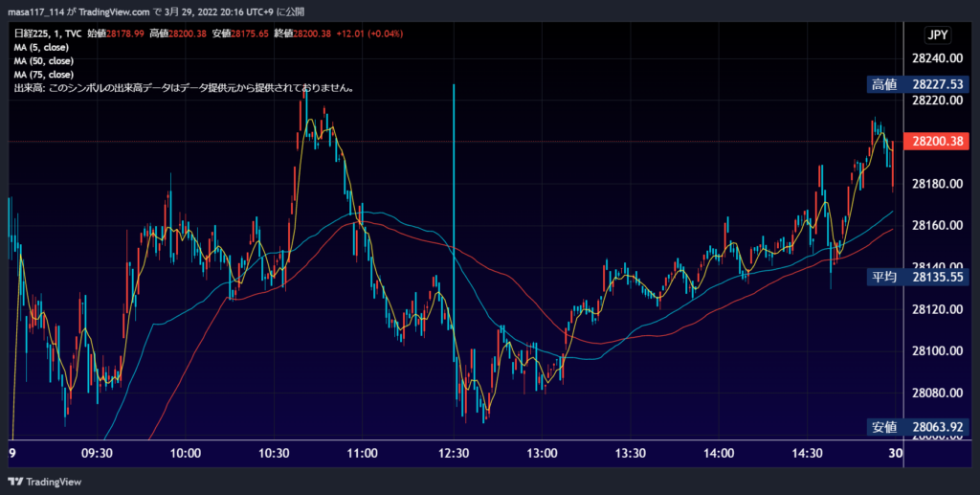Click the 11:00 time axis label
Image resolution: width=980 pixels, height=495 pixels.
coord(363,453)
